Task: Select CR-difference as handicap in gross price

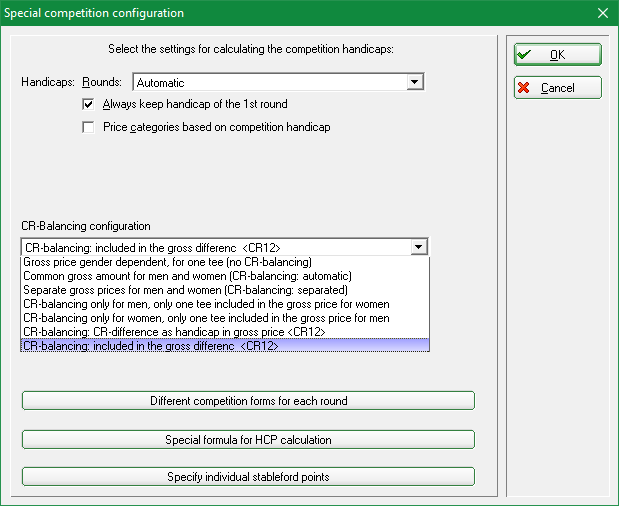Action: (x=225, y=332)
